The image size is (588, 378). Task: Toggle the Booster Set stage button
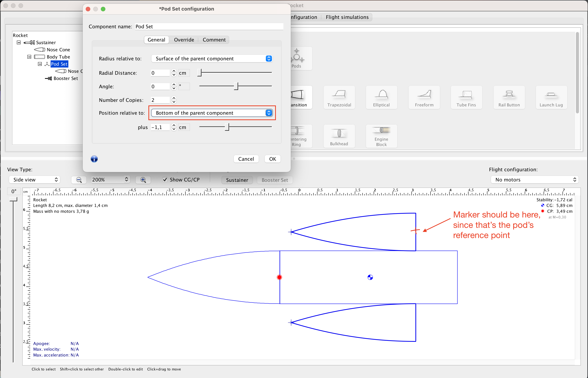point(275,180)
